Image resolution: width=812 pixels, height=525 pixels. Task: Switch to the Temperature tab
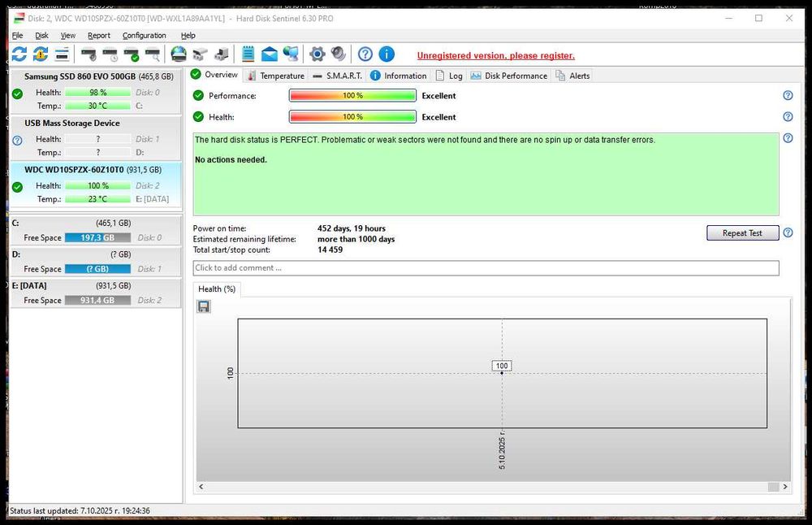[276, 76]
